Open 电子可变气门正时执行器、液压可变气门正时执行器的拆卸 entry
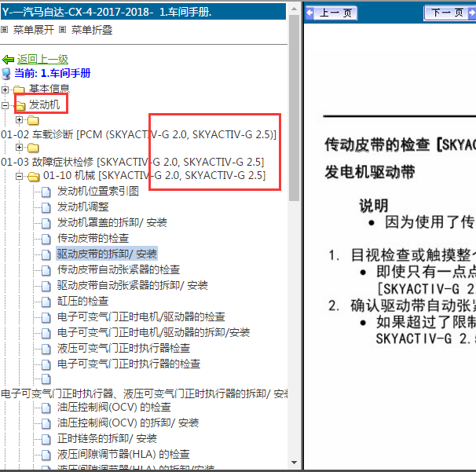 pos(145,394)
